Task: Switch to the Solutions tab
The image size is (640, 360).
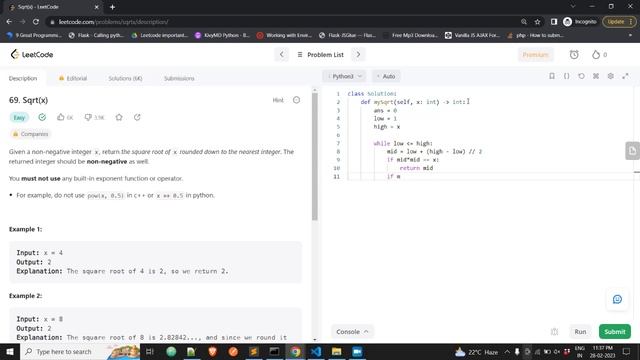Action: [125, 78]
